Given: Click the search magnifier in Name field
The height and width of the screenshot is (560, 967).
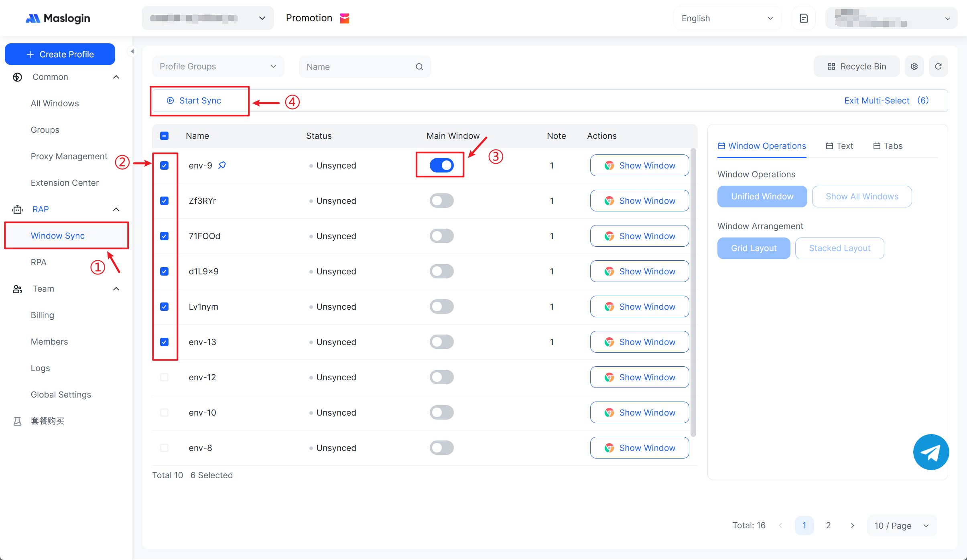Looking at the screenshot, I should point(419,67).
